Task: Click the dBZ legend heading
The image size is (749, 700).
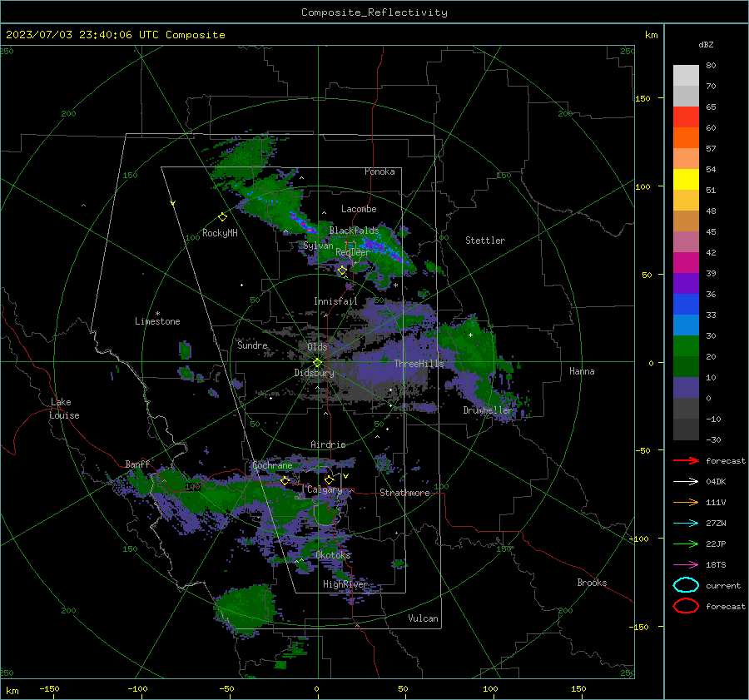Action: (706, 44)
